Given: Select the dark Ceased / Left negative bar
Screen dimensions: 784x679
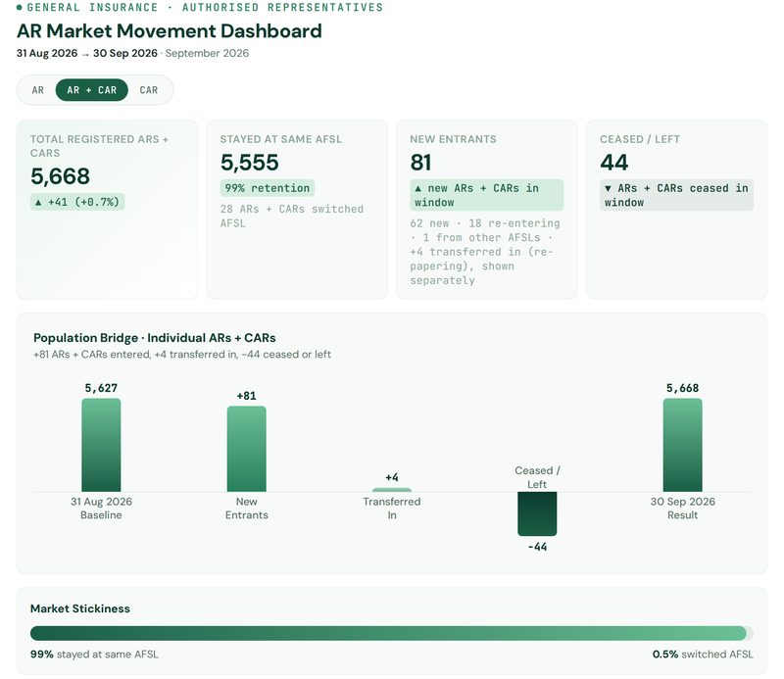Looking at the screenshot, I should point(537,513).
